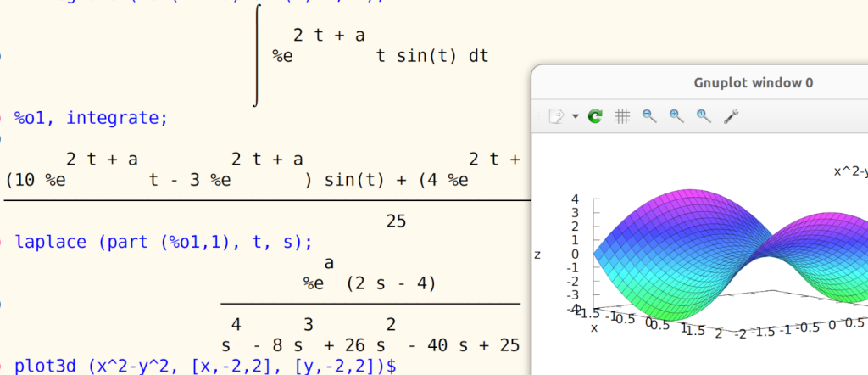The image size is (868, 375).
Task: Click the integrand text 't sin(t) dt'
Action: coord(432,56)
